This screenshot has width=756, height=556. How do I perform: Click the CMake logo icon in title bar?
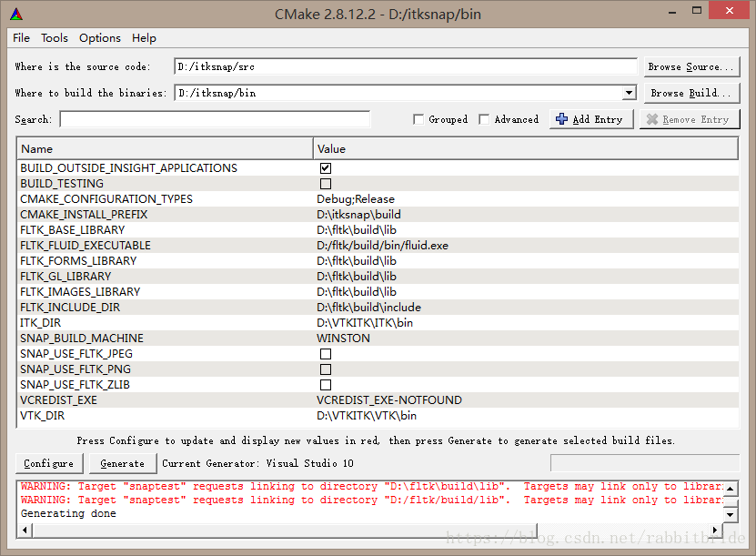pos(16,14)
